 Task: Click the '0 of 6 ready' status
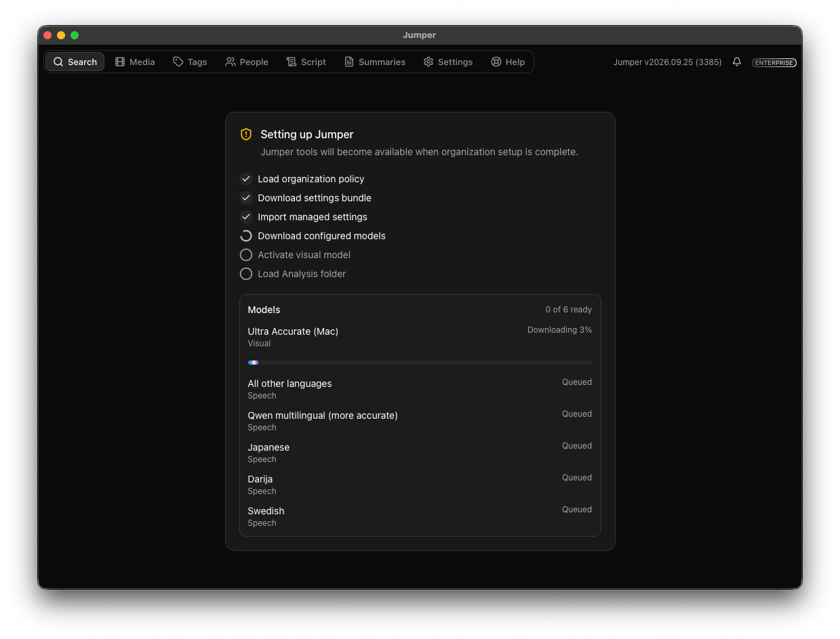coord(569,310)
